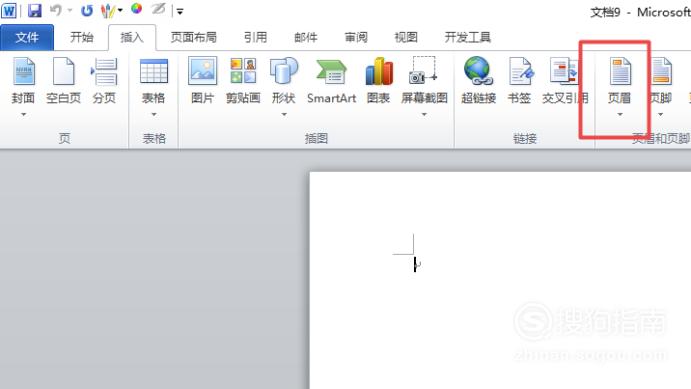Click the color wheel quick access icon
Screen dimensions: 691x389
tap(137, 9)
